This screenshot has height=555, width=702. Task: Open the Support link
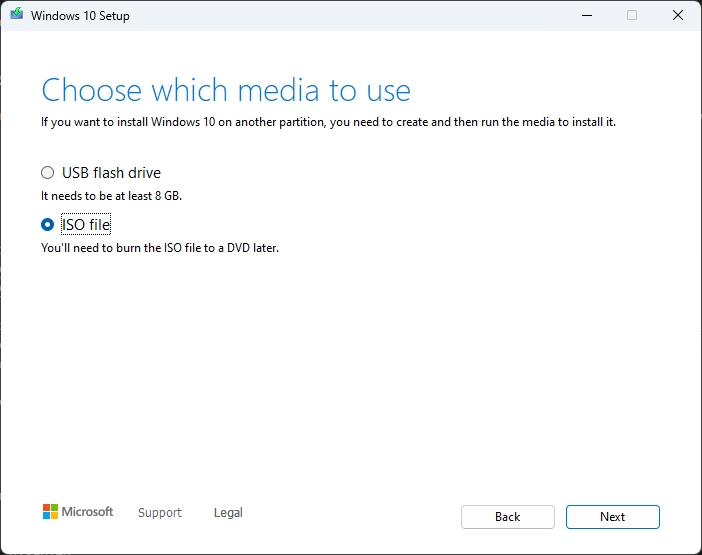point(160,513)
